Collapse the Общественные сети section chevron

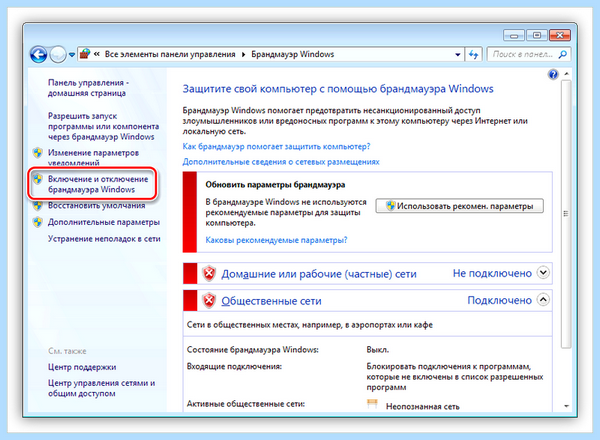543,299
